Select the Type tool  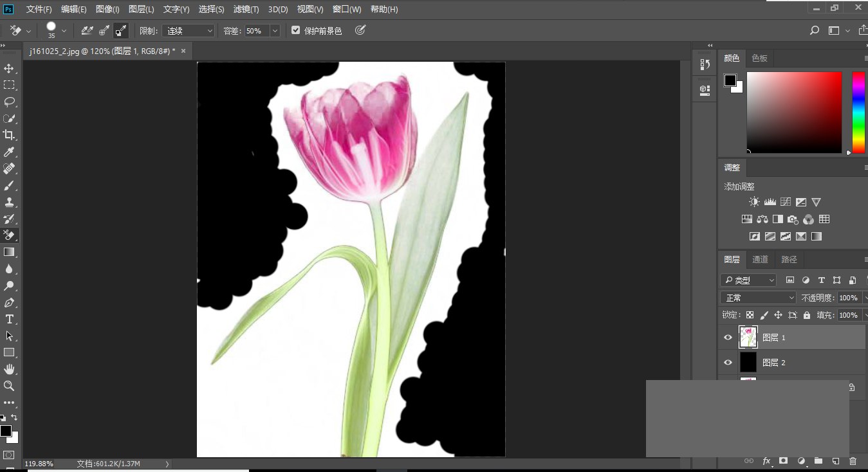click(x=9, y=318)
